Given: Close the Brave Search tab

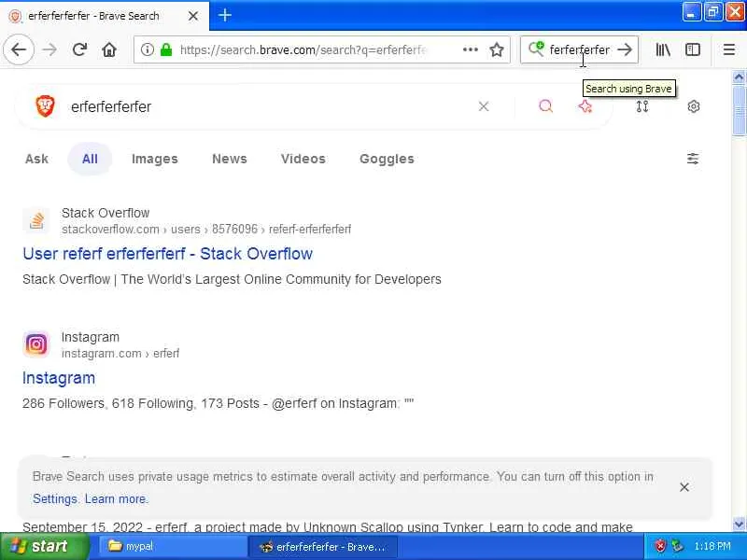Looking at the screenshot, I should pos(193,16).
